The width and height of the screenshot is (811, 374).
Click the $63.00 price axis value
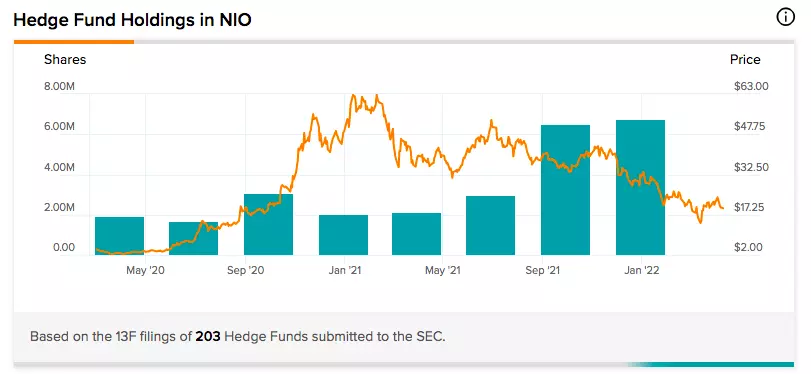pyautogui.click(x=751, y=86)
